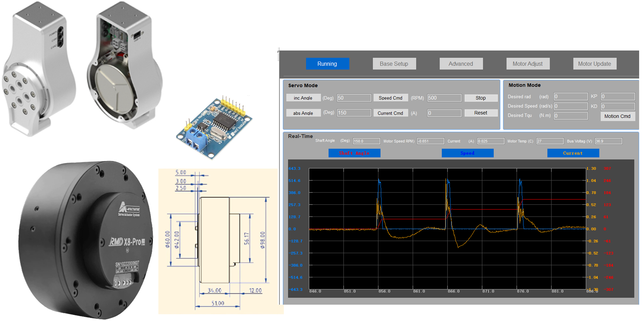This screenshot has height=321, width=644.
Task: Toggle the Speed plot trace
Action: pos(467,153)
